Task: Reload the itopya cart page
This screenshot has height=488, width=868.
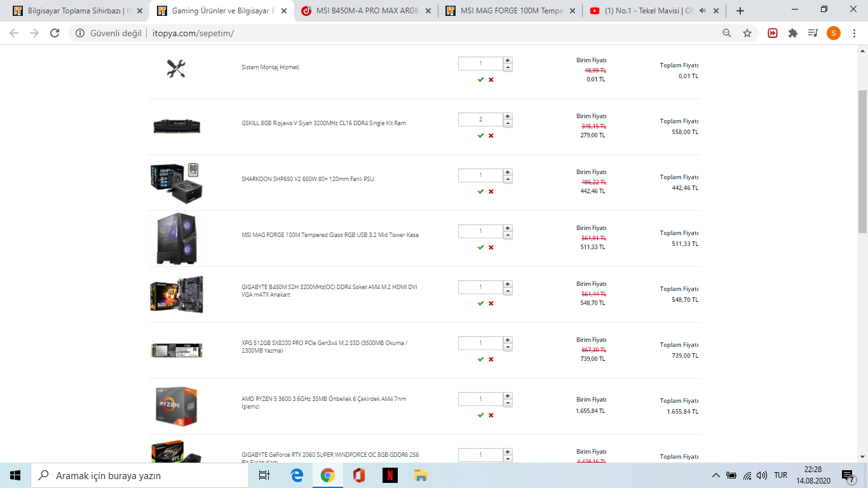Action: tap(55, 33)
